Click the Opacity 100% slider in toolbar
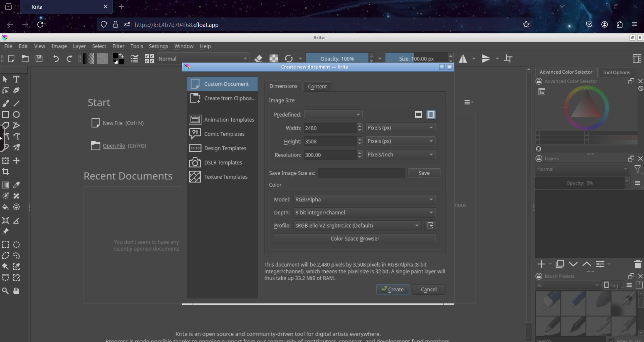 (337, 58)
